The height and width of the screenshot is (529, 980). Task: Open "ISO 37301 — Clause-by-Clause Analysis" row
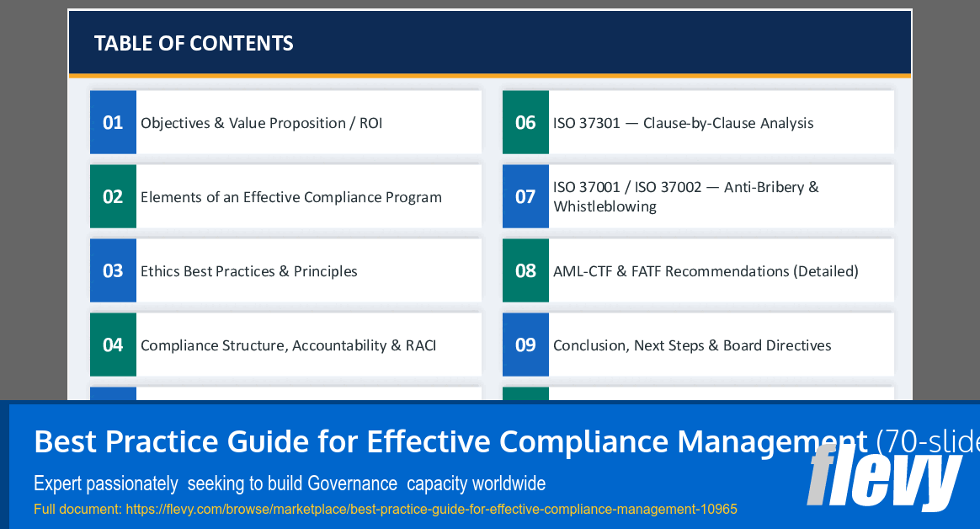[x=683, y=122]
